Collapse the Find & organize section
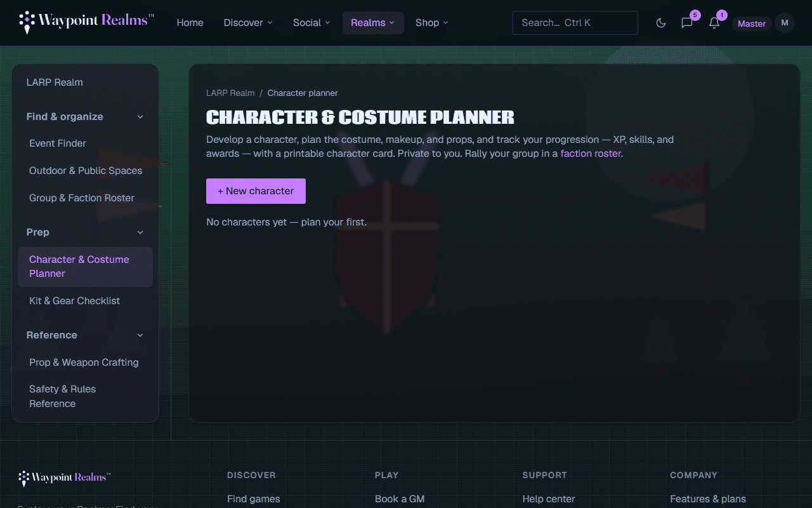Image resolution: width=812 pixels, height=508 pixels. coord(85,117)
